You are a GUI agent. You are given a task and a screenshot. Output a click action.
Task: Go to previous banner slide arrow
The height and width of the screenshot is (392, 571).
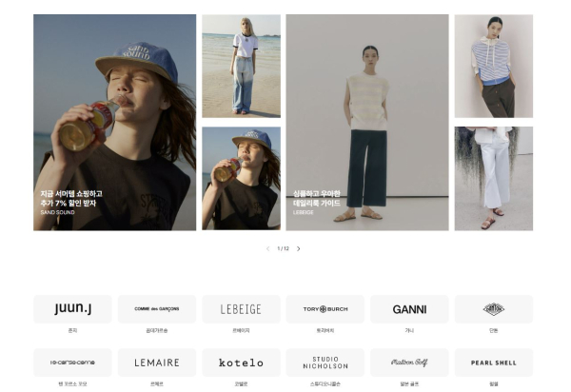[268, 248]
